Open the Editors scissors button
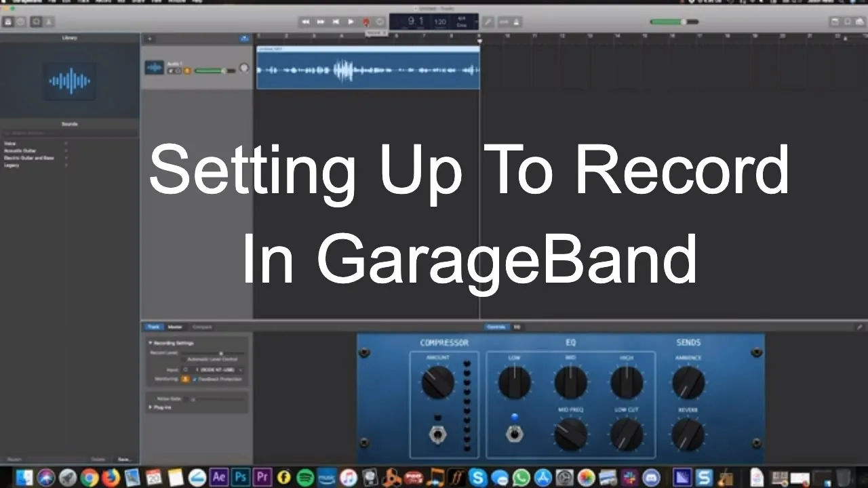Screen dimensions: 868x488 pos(49,22)
